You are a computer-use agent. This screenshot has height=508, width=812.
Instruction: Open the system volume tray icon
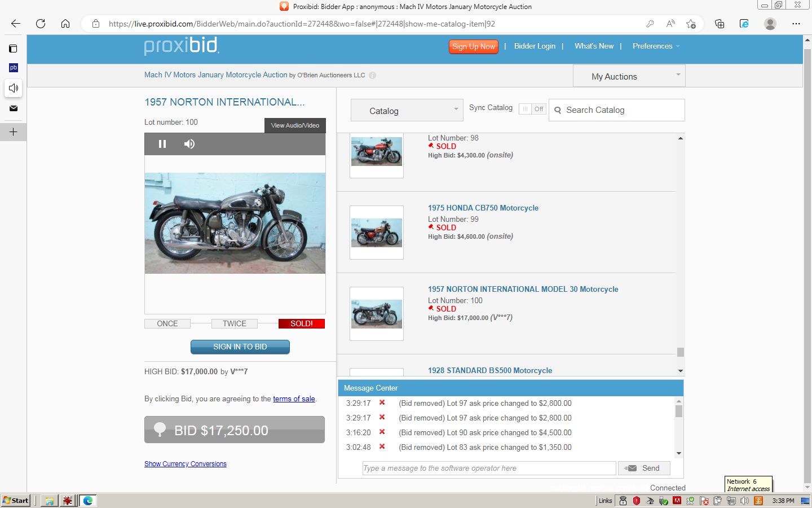tap(744, 501)
